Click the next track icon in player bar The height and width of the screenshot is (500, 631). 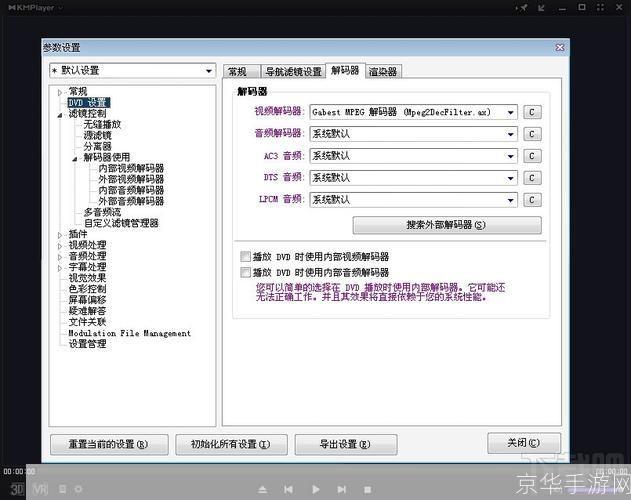tap(342, 490)
